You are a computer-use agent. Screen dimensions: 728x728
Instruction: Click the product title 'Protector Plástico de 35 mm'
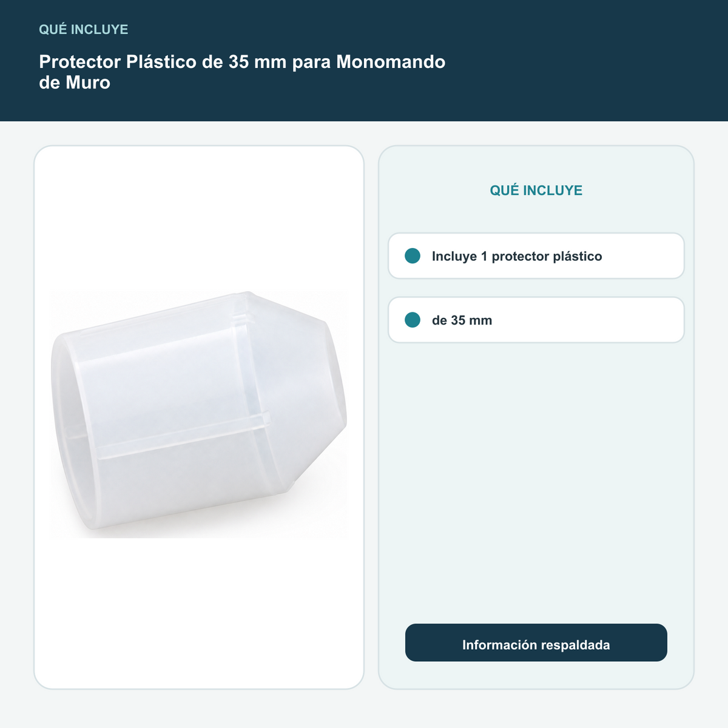(163, 62)
